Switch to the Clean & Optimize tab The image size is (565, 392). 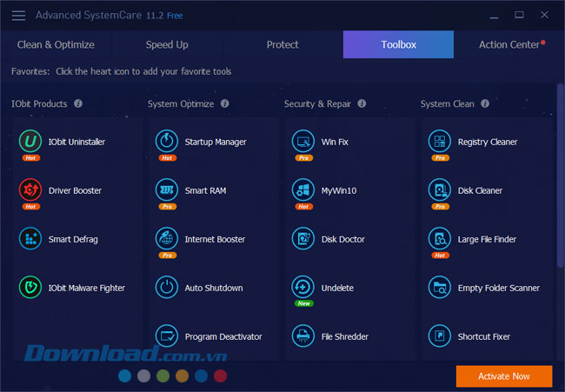point(56,44)
